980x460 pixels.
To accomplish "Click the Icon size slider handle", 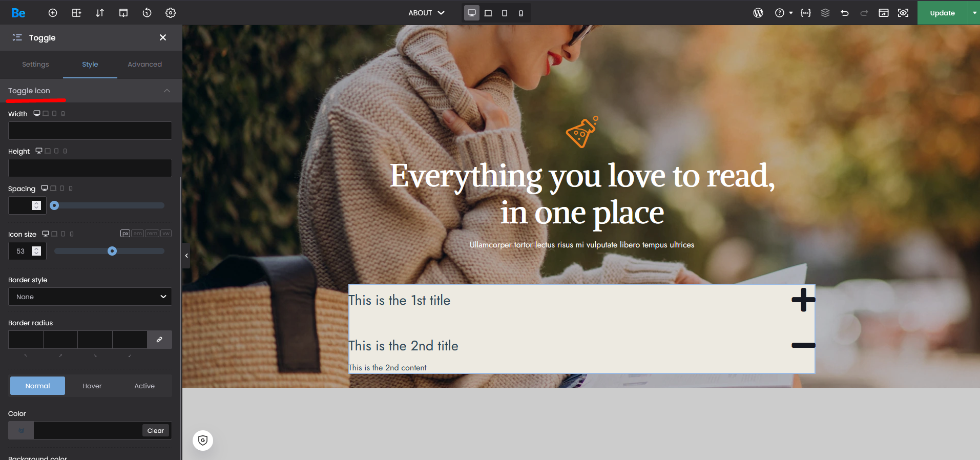I will click(x=112, y=251).
